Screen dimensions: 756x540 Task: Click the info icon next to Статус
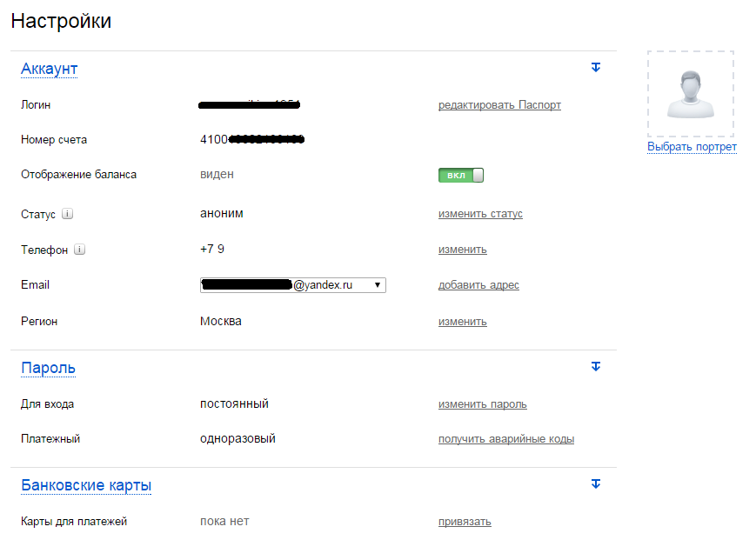[x=68, y=214]
